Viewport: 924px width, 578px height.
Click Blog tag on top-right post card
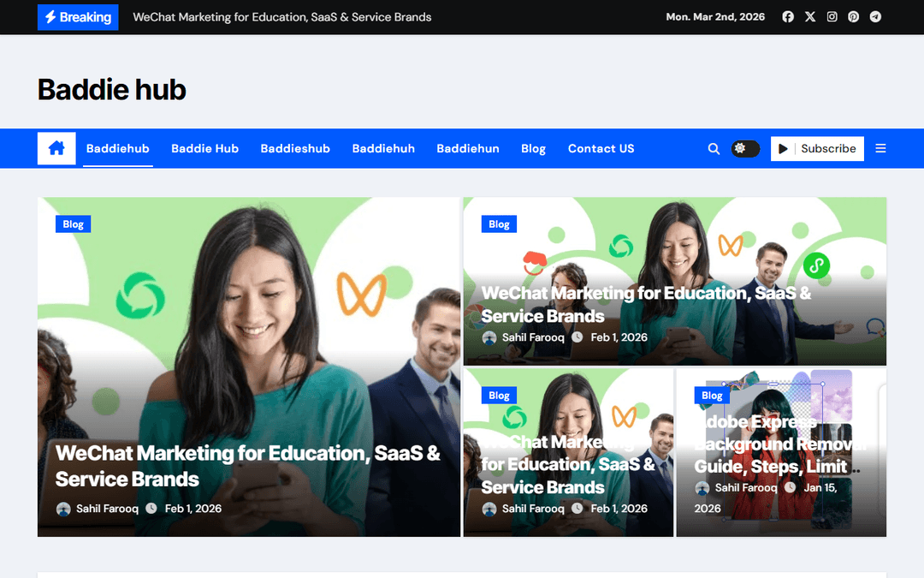point(499,224)
